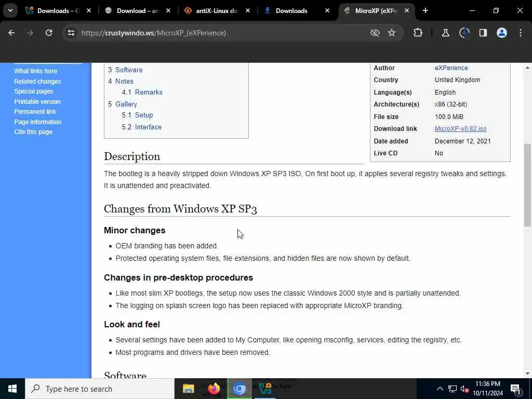Open Related changes link

coord(37,82)
